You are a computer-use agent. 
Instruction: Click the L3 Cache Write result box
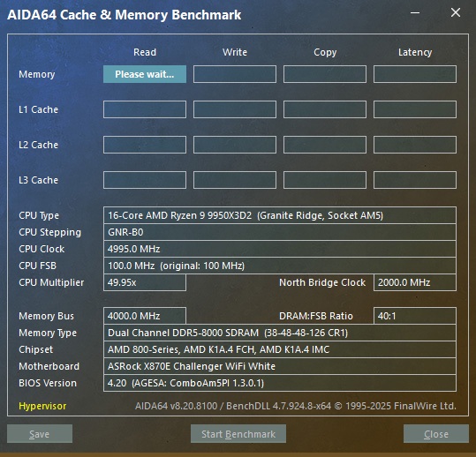coord(235,180)
